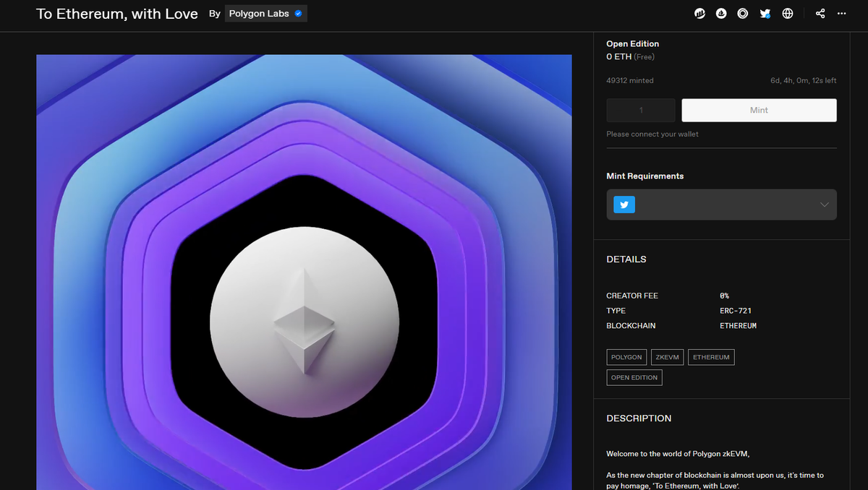
Task: Click the 'DETAILS' section heading
Action: pyautogui.click(x=626, y=259)
